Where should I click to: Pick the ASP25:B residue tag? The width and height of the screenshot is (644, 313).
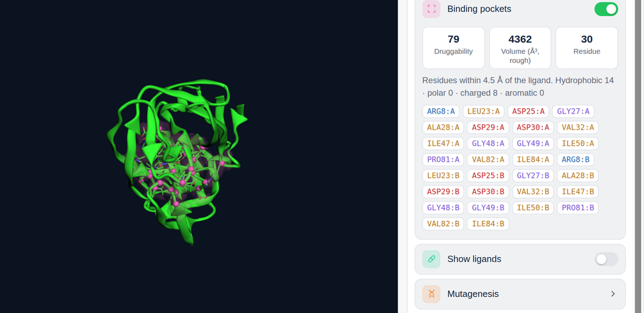pos(488,175)
